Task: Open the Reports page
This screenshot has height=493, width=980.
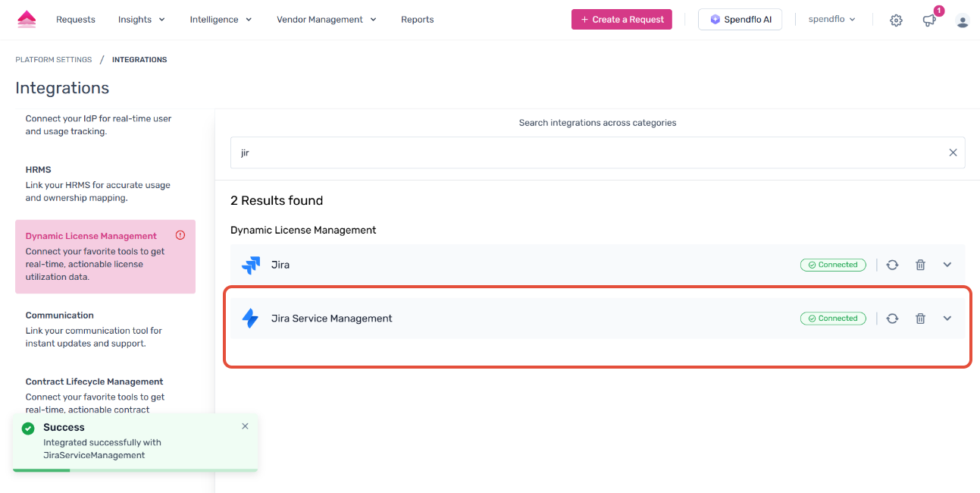Action: coord(418,20)
